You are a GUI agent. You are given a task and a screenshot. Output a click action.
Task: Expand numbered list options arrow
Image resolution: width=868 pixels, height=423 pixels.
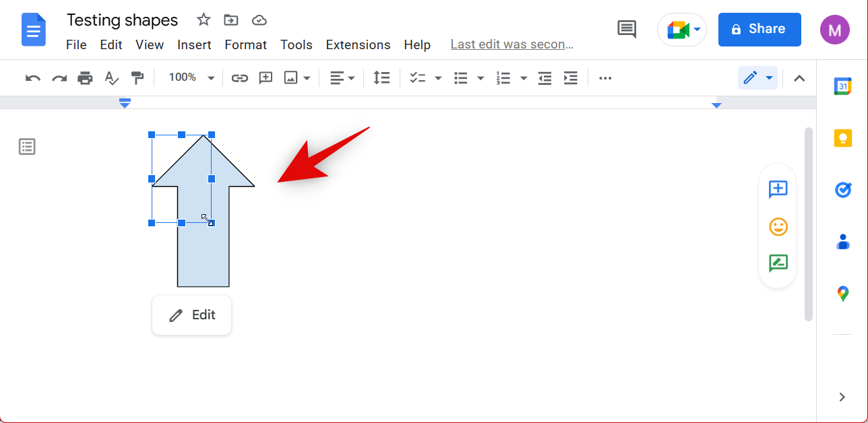click(524, 78)
